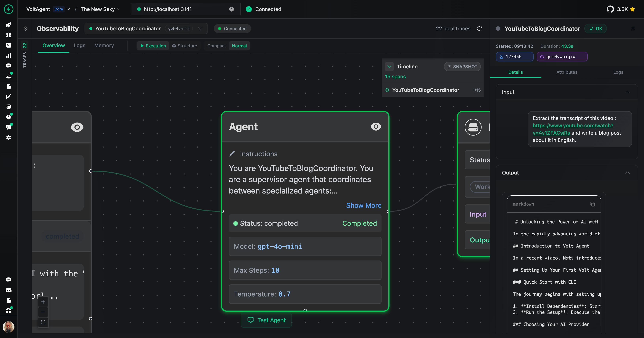Open the Discord icon in sidebar

tap(8, 290)
